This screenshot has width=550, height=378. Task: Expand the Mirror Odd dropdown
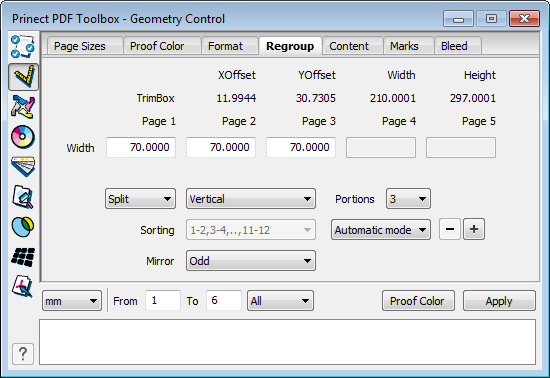251,261
